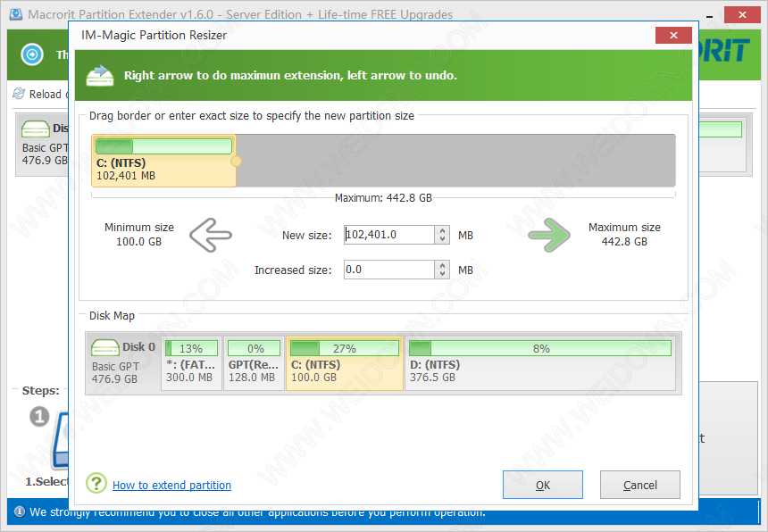
Task: Click the partition resize border handle
Action: [236, 162]
